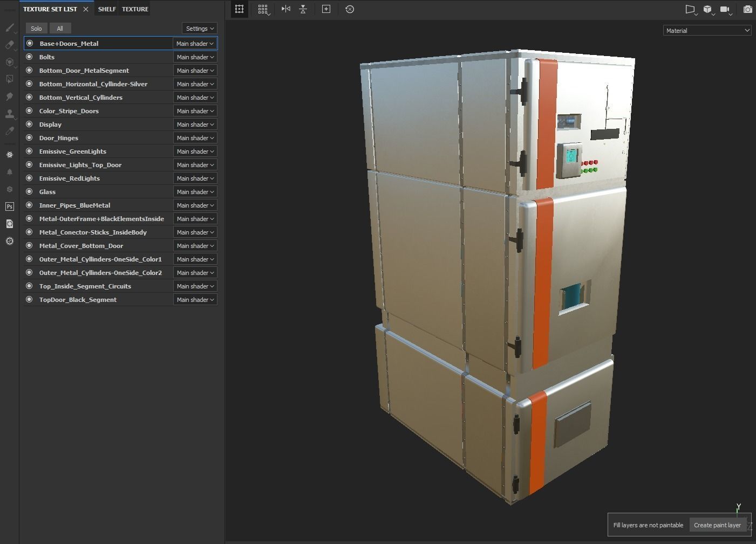This screenshot has width=756, height=544.
Task: Open Main shader dropdown for Bottom_Door_MetalSegment
Action: [195, 71]
